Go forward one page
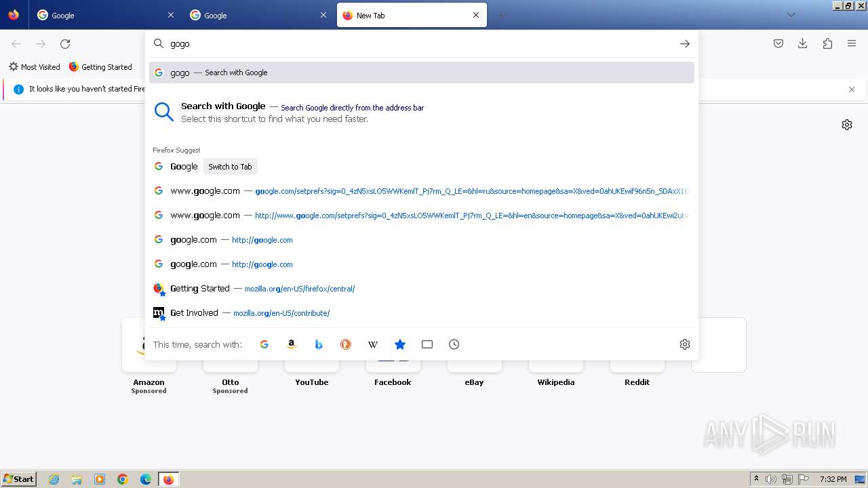868x488 pixels. point(41,44)
